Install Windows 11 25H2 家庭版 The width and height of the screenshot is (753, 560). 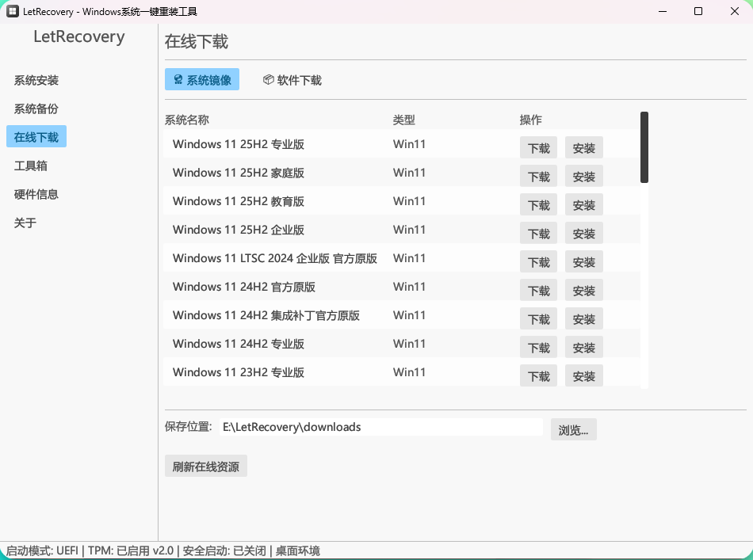click(x=583, y=176)
